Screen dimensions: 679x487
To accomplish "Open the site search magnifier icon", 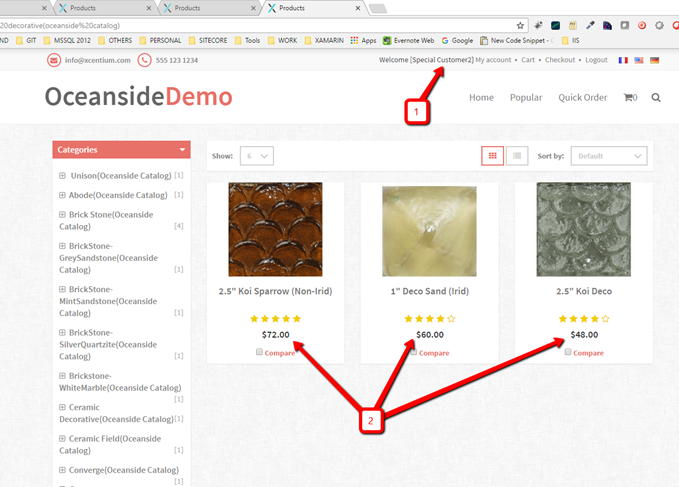I will 656,97.
